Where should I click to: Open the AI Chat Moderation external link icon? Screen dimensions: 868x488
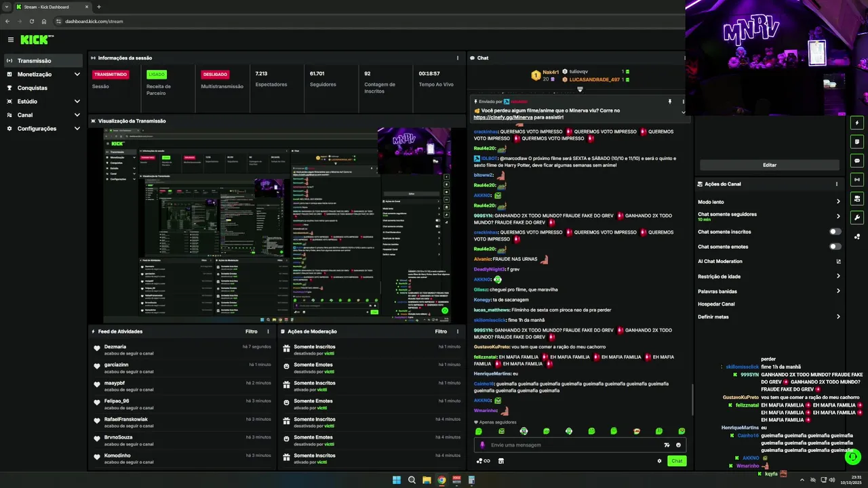(x=838, y=262)
